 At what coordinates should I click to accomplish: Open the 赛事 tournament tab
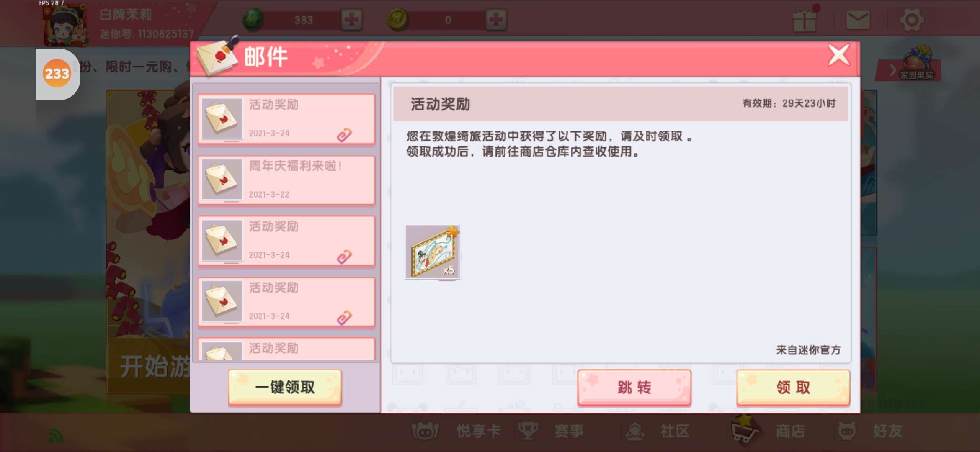(551, 431)
